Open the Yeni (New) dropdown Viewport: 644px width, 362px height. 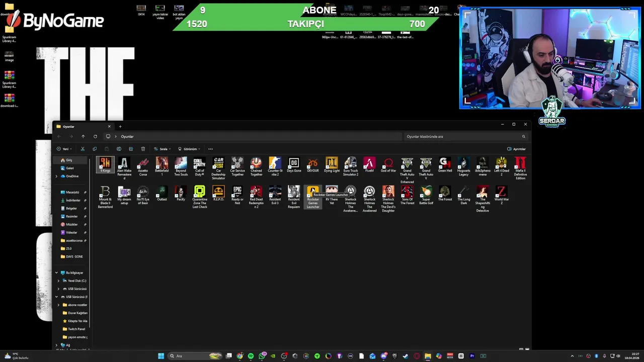pyautogui.click(x=64, y=149)
